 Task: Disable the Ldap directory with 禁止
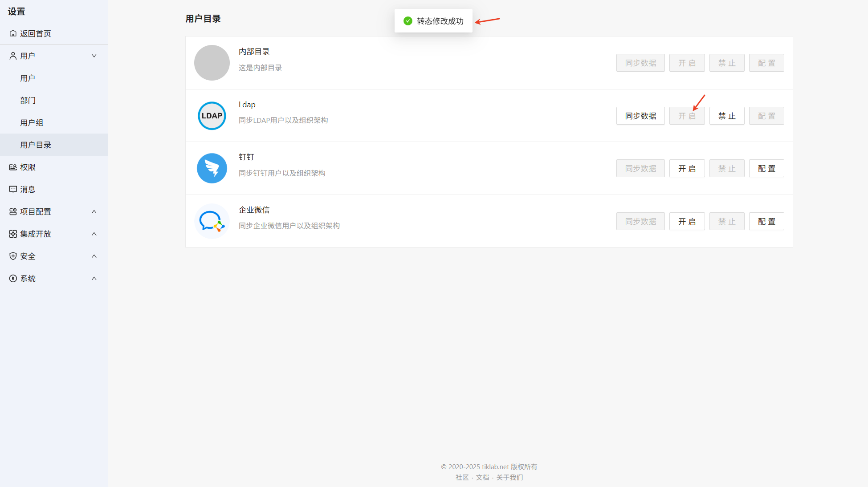click(x=726, y=116)
